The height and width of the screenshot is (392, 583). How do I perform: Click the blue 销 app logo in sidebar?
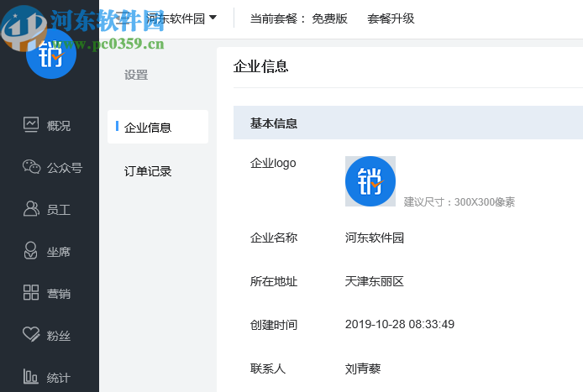[51, 54]
